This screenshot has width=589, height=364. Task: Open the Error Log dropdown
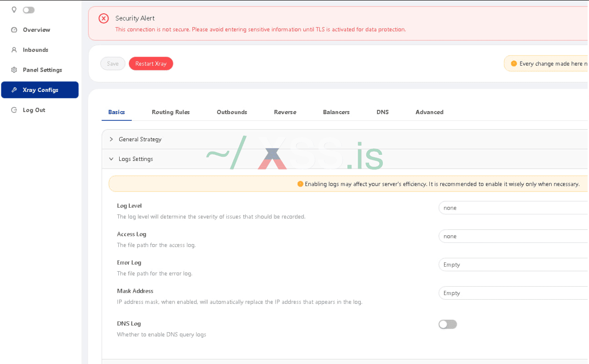tap(513, 265)
